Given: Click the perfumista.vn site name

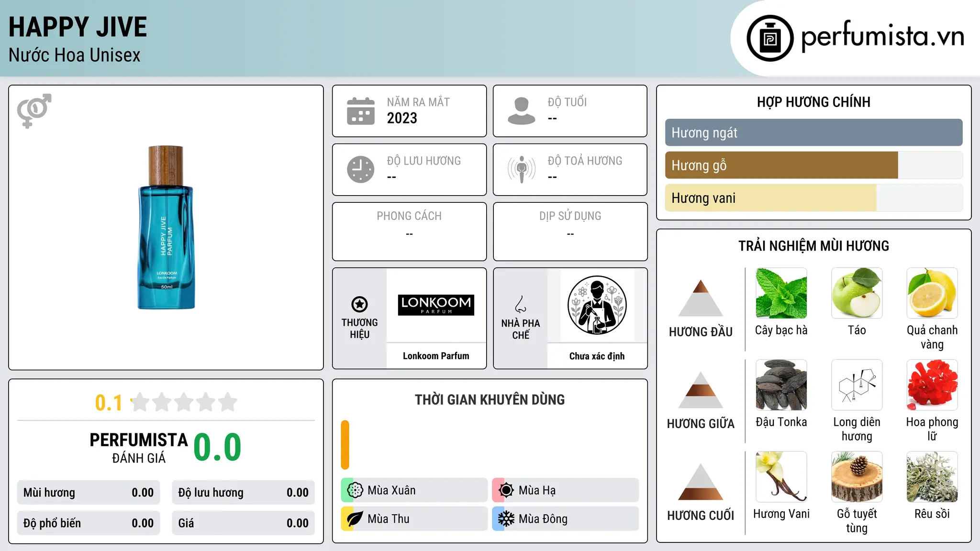Looking at the screenshot, I should pos(882,37).
